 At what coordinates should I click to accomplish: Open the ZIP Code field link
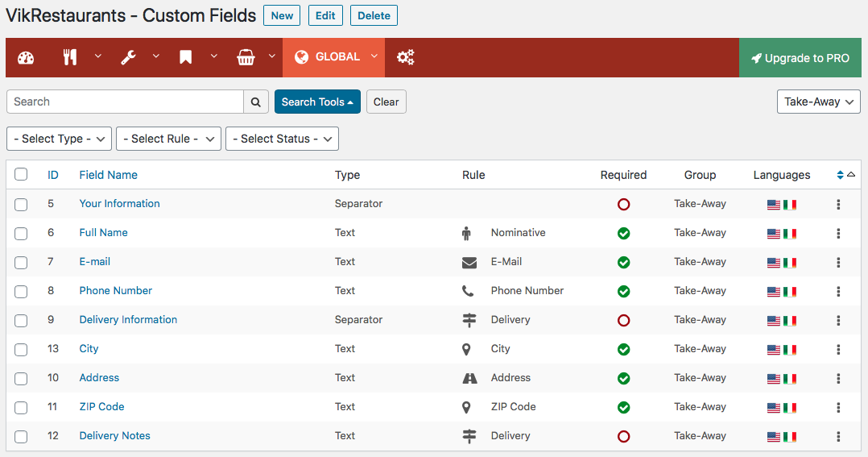101,406
